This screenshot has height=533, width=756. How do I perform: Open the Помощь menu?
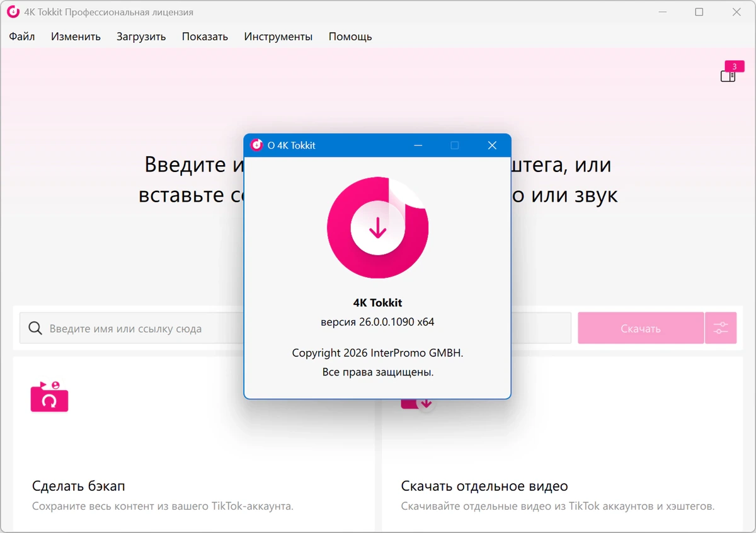click(x=350, y=37)
